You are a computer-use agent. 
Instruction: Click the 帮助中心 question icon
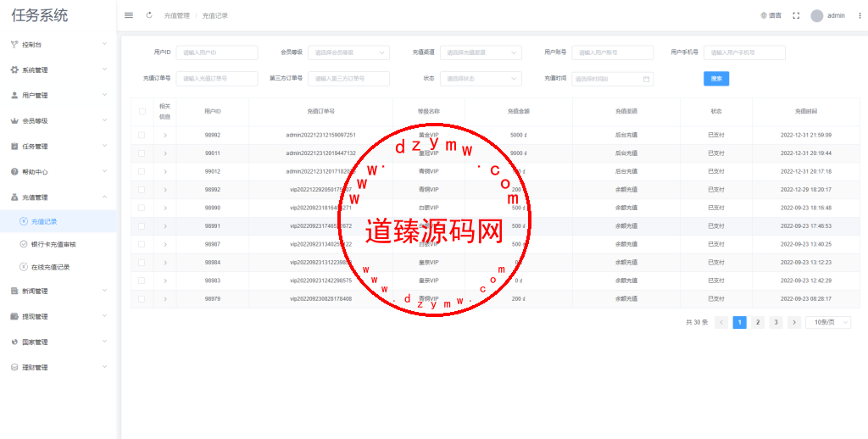point(14,171)
